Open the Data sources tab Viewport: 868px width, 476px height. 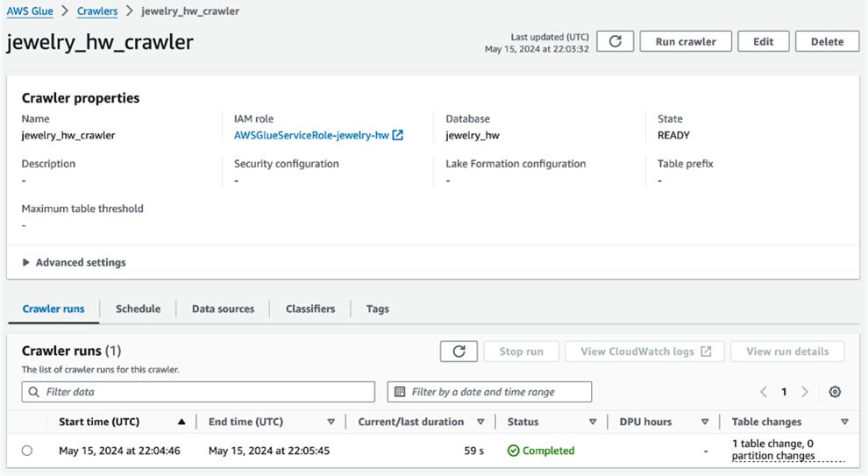click(223, 309)
